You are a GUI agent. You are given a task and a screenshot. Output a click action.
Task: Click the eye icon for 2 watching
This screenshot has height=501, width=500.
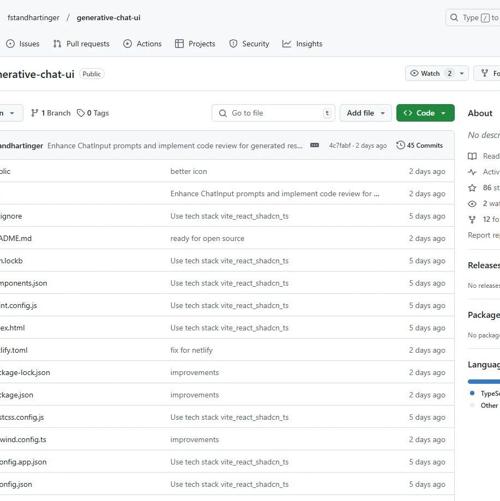tap(472, 204)
